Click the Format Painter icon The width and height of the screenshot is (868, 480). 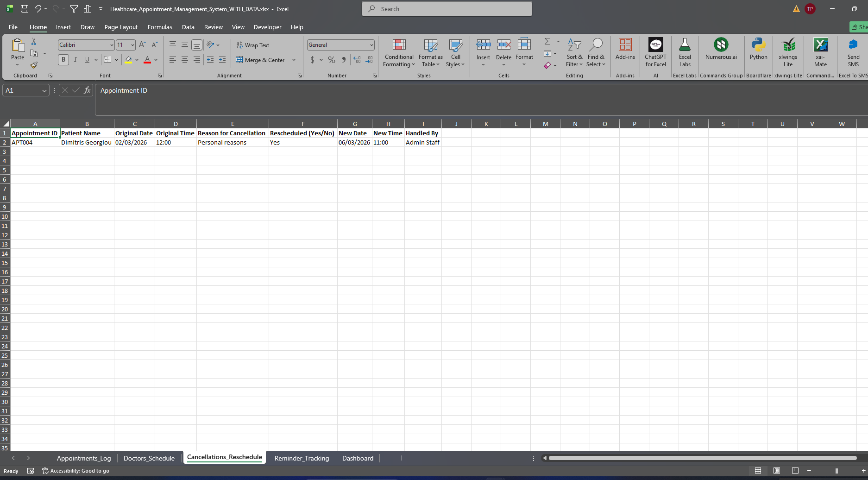34,65
